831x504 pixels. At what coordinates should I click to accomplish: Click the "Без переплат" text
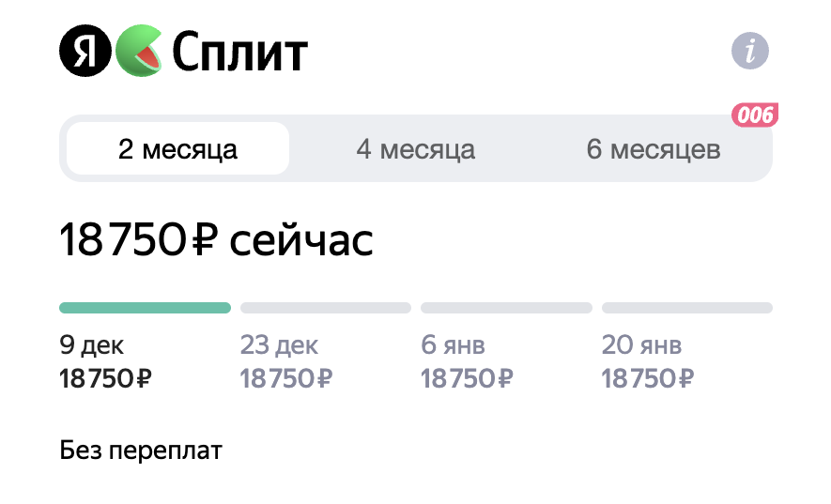click(141, 451)
